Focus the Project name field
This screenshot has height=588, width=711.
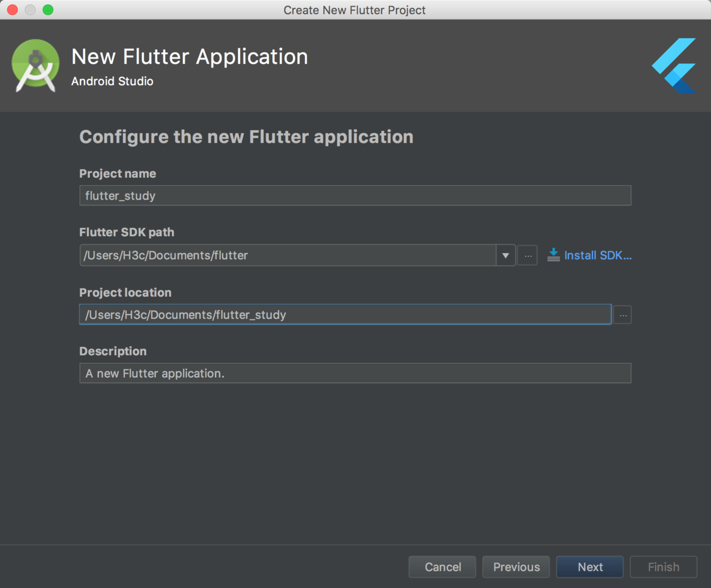click(x=355, y=195)
